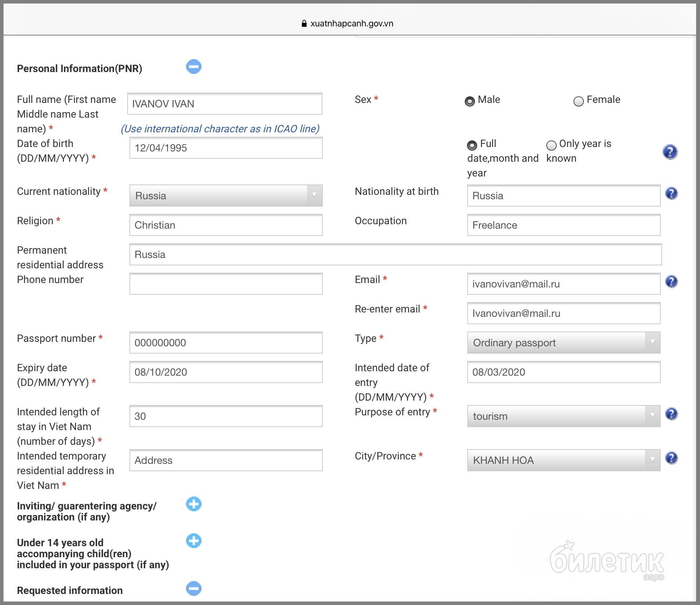Viewport: 700px width, 605px height.
Task: Click the lock icon in address bar
Action: (x=304, y=24)
